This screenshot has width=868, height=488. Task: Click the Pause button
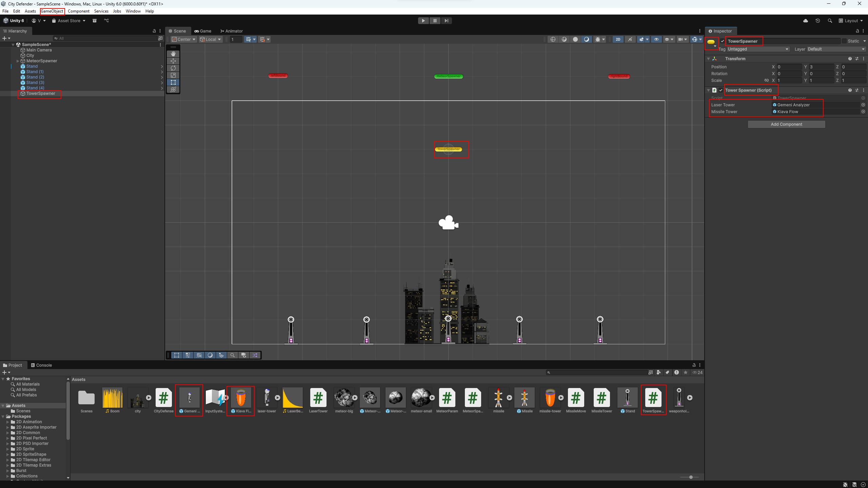[435, 21]
